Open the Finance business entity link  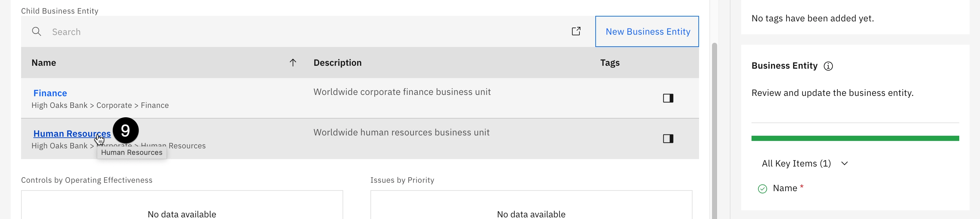coord(50,93)
